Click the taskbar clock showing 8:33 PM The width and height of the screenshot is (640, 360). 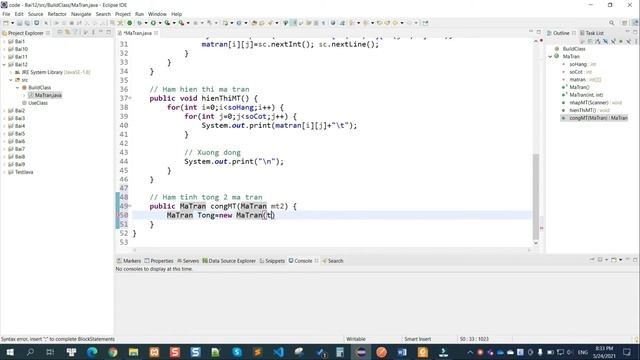pyautogui.click(x=604, y=352)
